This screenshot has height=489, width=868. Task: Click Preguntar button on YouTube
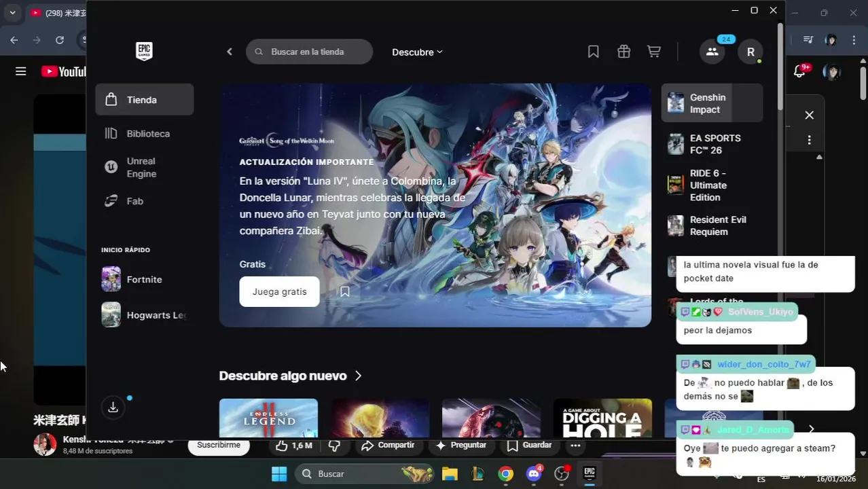[460, 446]
